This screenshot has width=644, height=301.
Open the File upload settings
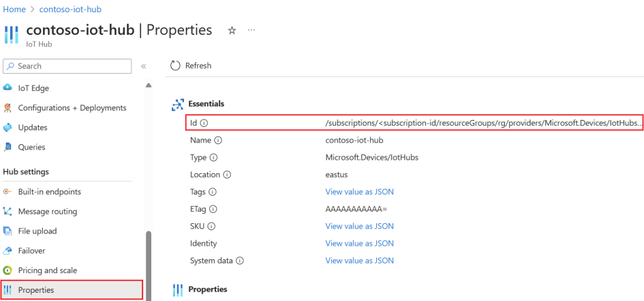[37, 231]
